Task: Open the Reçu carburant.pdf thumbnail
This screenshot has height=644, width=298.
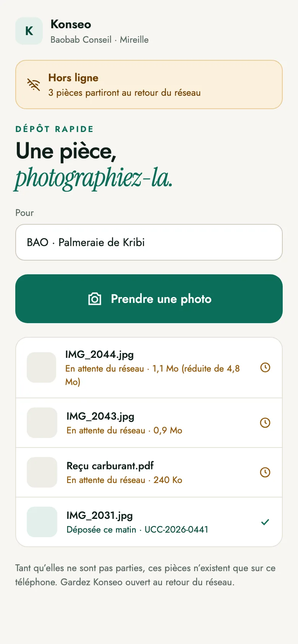Action: (42, 472)
